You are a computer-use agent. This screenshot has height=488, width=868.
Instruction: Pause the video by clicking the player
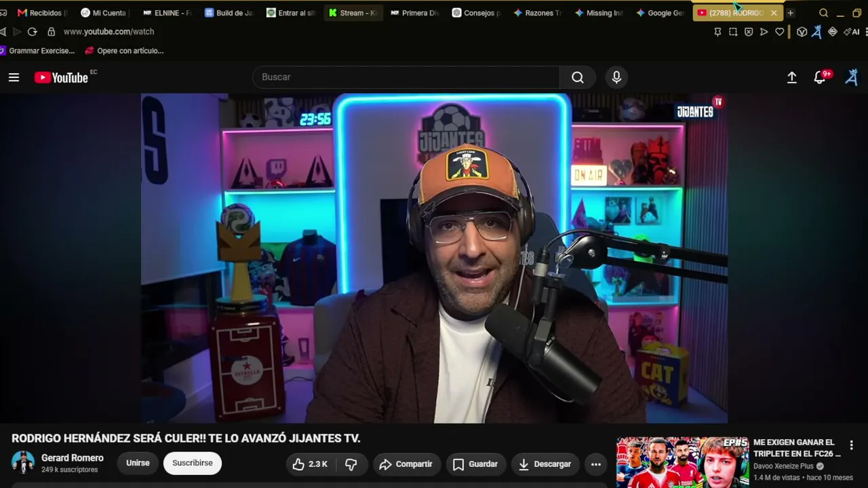434,258
